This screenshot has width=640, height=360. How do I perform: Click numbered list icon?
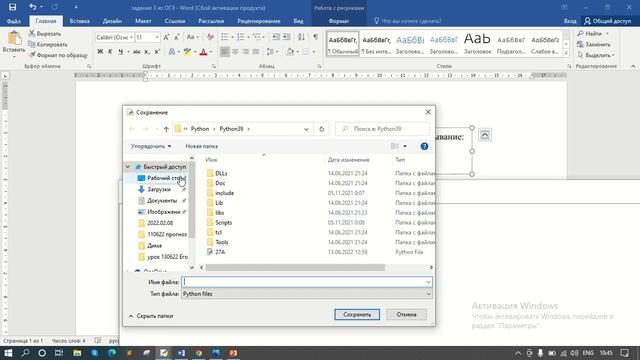241,37
